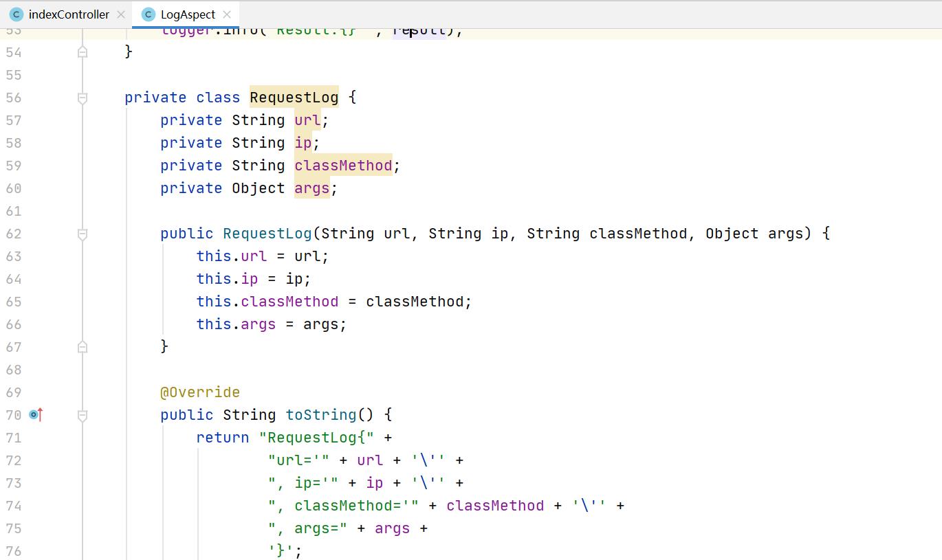Click the indexController class file icon
The height and width of the screenshot is (560, 942).
tap(16, 14)
